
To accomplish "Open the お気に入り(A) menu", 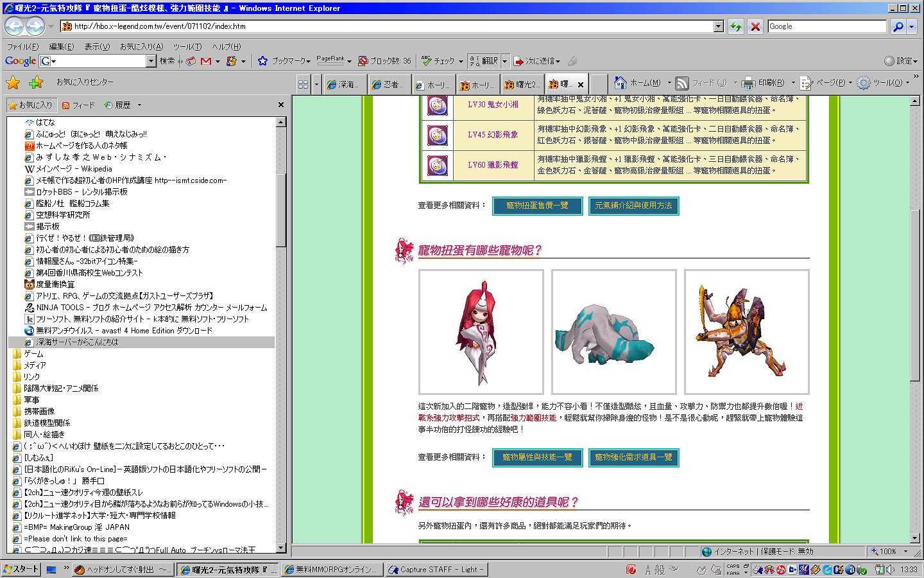I will [x=141, y=47].
